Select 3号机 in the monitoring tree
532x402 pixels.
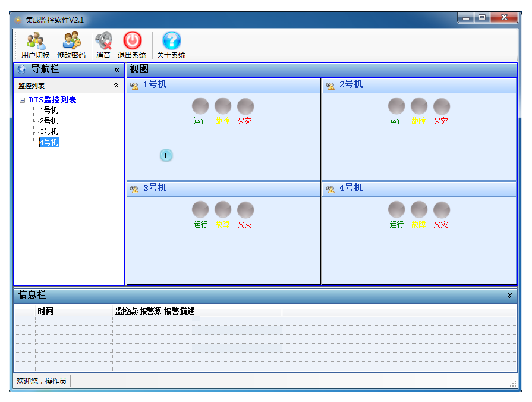(x=49, y=131)
